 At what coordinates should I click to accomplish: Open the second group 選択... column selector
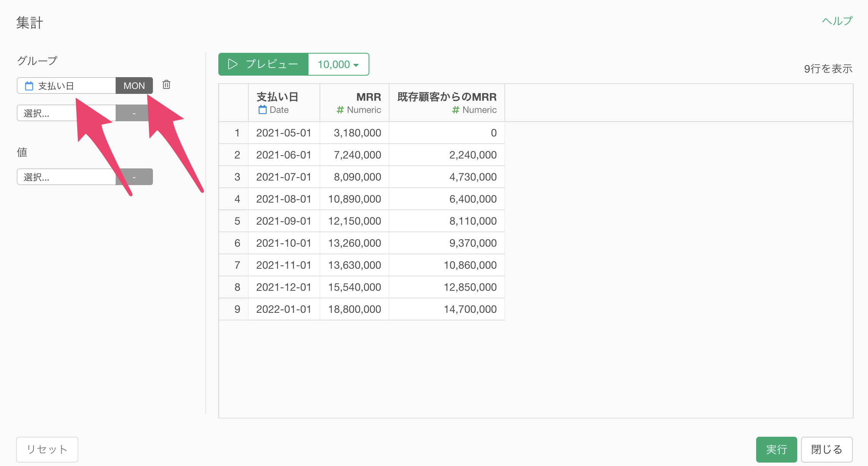pyautogui.click(x=67, y=113)
